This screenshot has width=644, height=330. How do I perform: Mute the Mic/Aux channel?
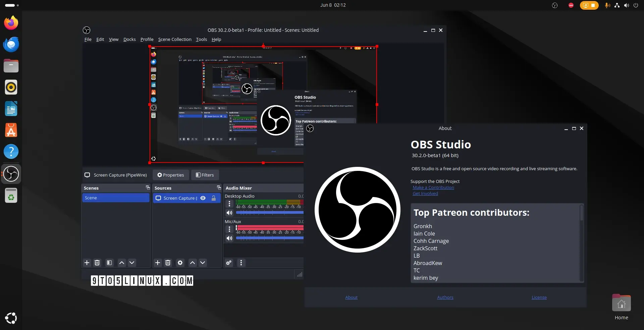click(x=229, y=238)
